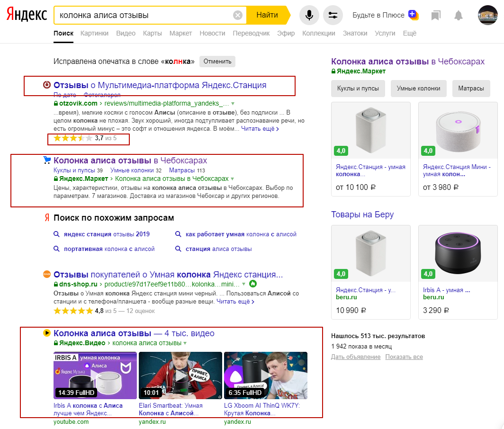Open the Ещё tab dropdown
The height and width of the screenshot is (429, 504).
[x=409, y=33]
